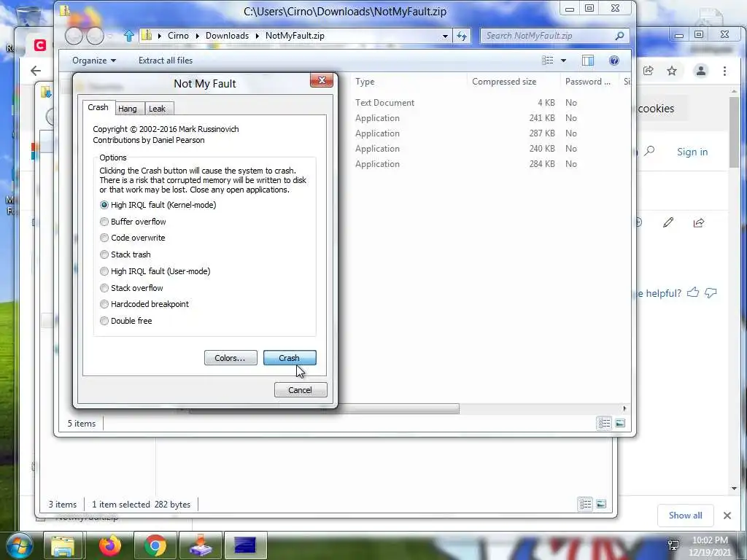Open File Explorer from the taskbar
Screen dimensions: 747x560
click(63, 545)
